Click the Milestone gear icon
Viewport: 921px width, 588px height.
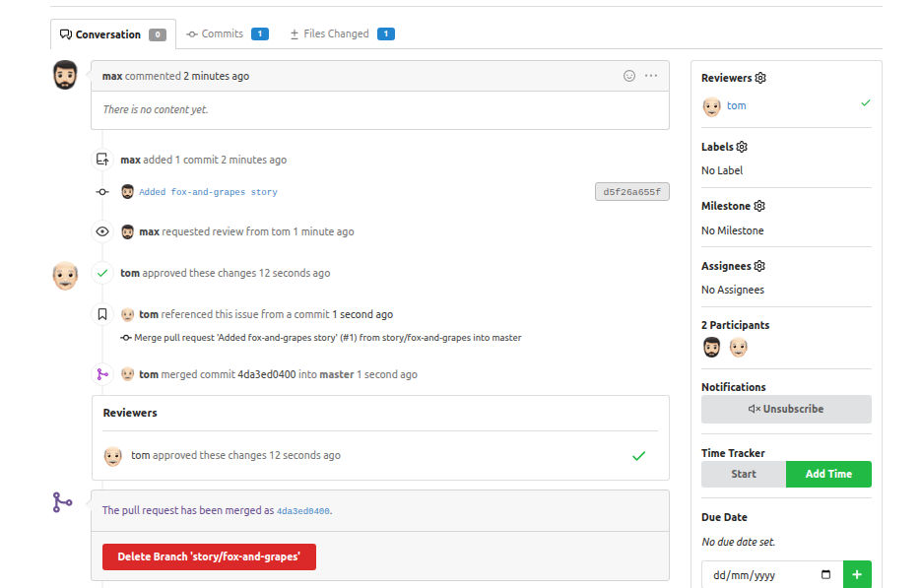pyautogui.click(x=759, y=206)
